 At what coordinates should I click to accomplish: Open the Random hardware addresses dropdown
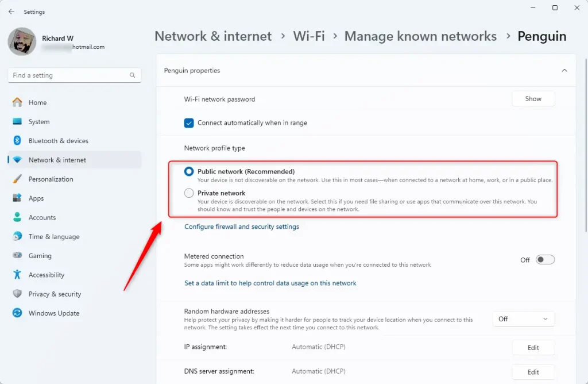[523, 318]
